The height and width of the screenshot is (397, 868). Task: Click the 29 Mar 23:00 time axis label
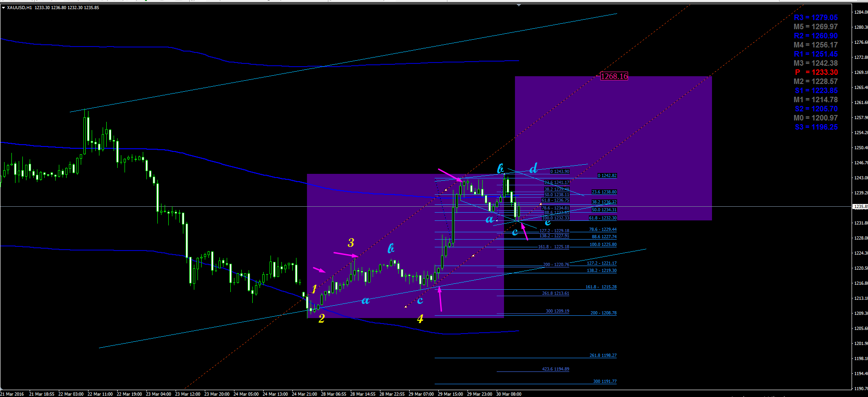click(x=479, y=394)
